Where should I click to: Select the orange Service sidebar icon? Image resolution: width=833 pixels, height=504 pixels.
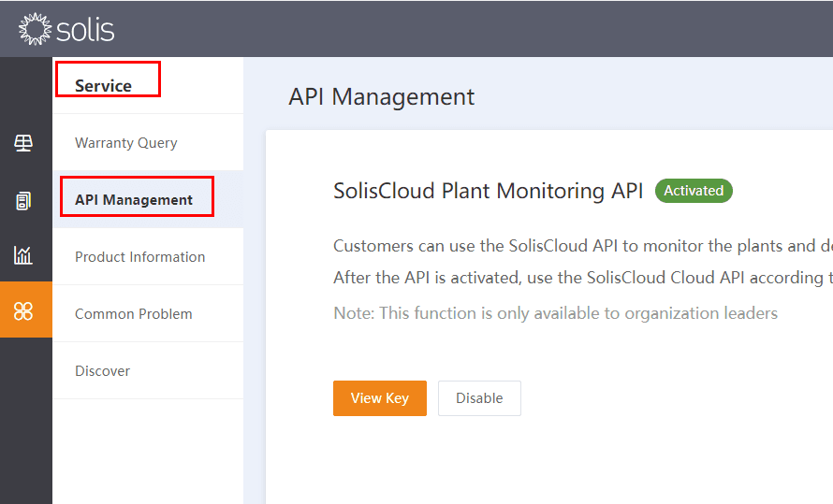pyautogui.click(x=26, y=310)
